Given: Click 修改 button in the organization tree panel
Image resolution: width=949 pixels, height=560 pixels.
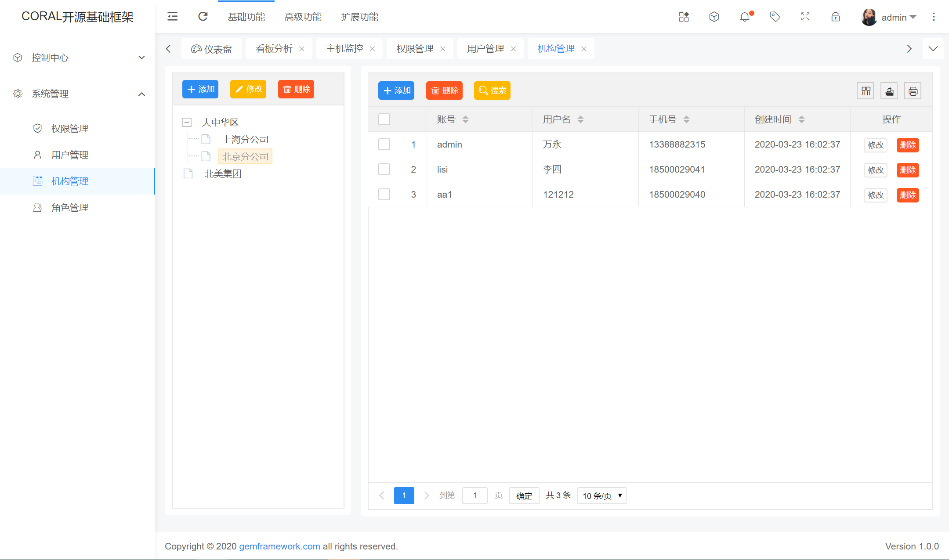Looking at the screenshot, I should click(x=248, y=89).
